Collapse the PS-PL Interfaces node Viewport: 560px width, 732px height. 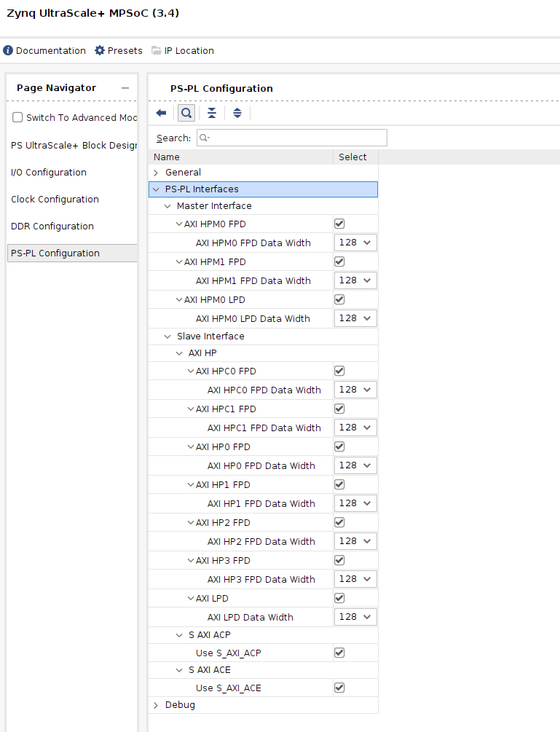click(x=156, y=189)
